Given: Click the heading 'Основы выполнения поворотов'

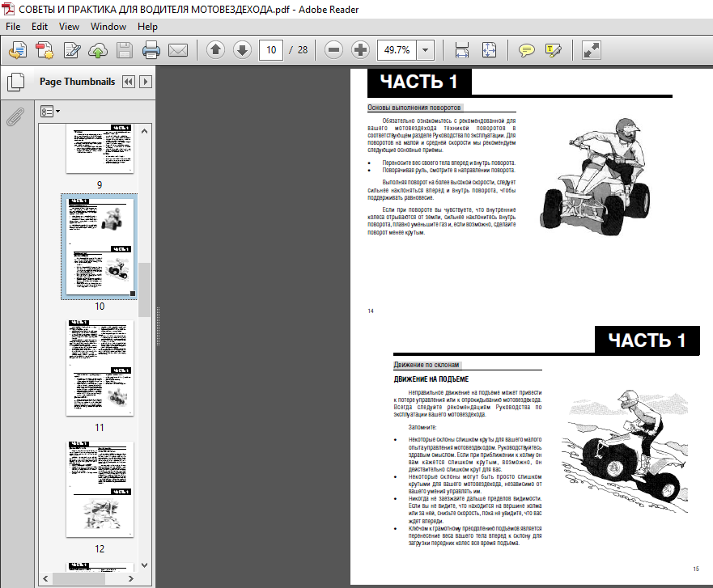Looking at the screenshot, I should 414,108.
